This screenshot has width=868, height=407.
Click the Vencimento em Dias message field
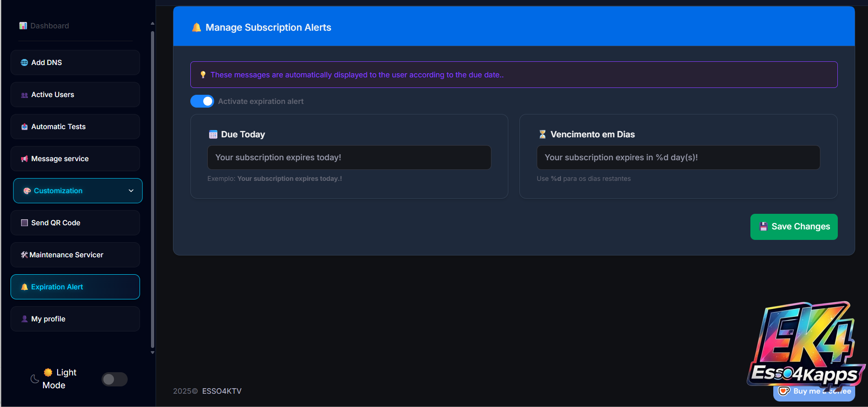678,157
